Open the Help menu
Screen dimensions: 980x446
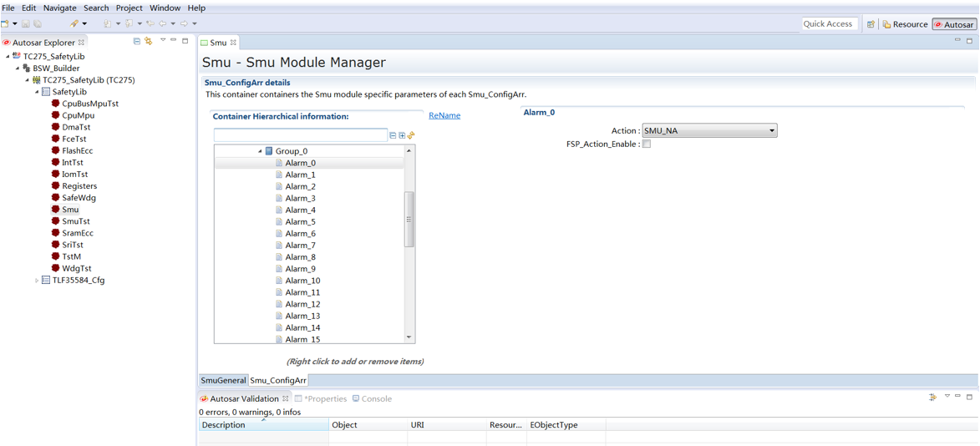[196, 8]
